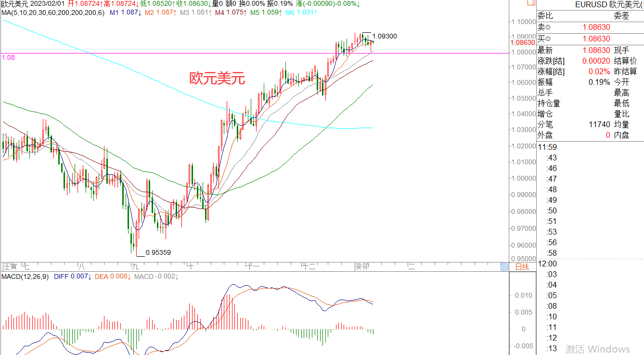The height and width of the screenshot is (355, 644).
Task: Click the 涨跌[结] value 0.00020
Action: pyautogui.click(x=596, y=61)
